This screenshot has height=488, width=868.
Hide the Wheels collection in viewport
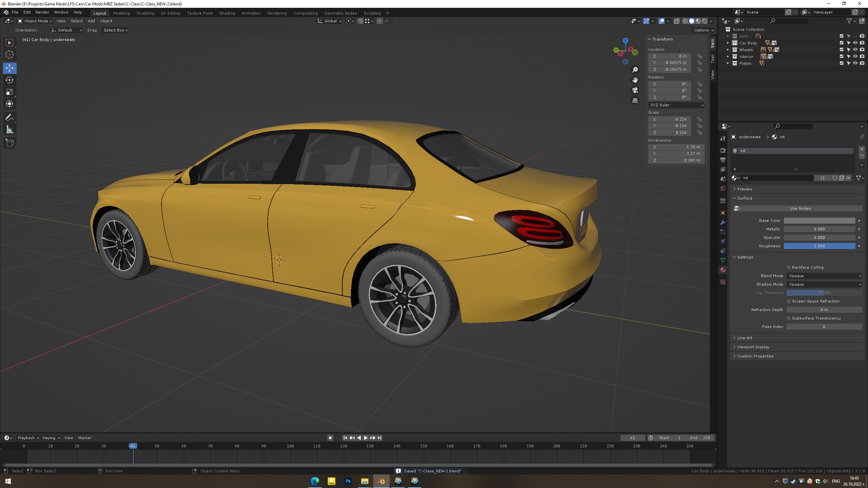click(855, 50)
